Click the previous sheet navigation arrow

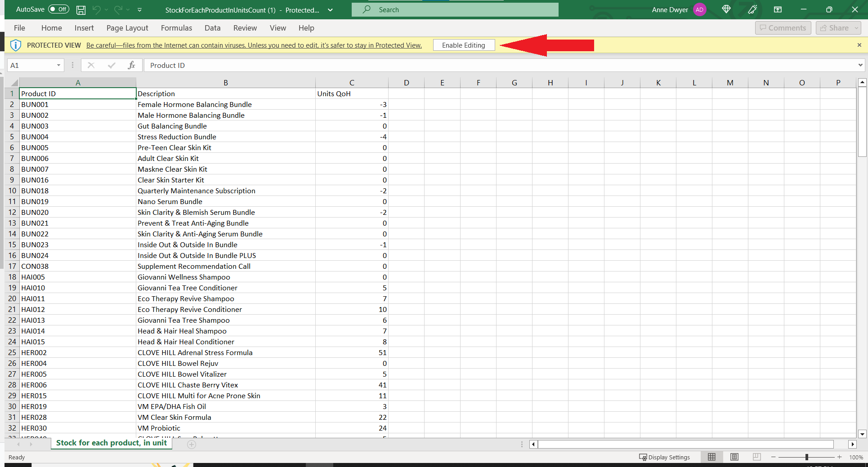coord(18,445)
